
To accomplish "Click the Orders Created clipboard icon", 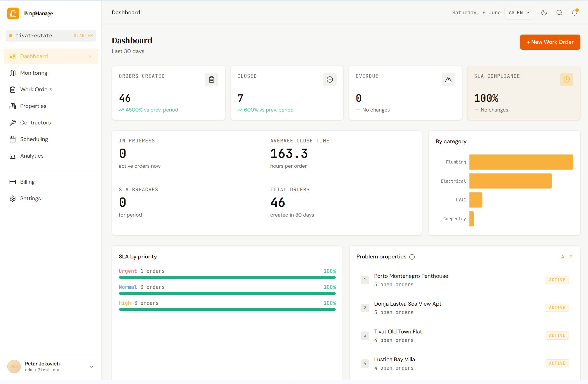I will point(212,80).
